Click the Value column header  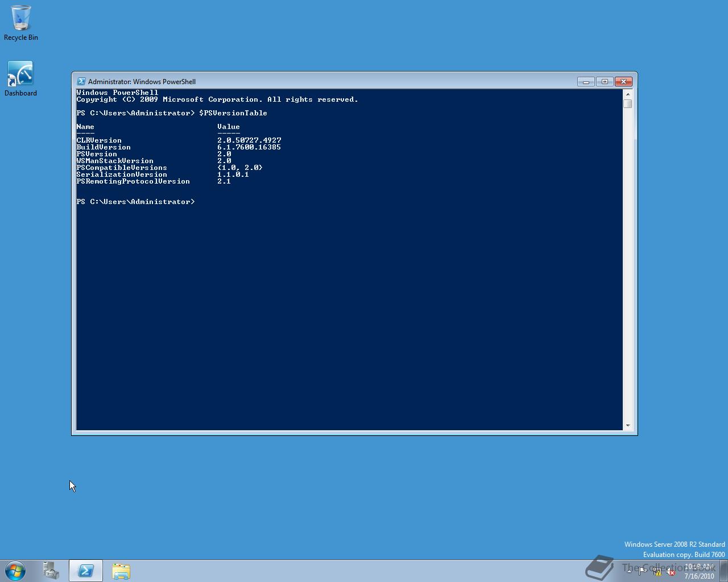229,127
